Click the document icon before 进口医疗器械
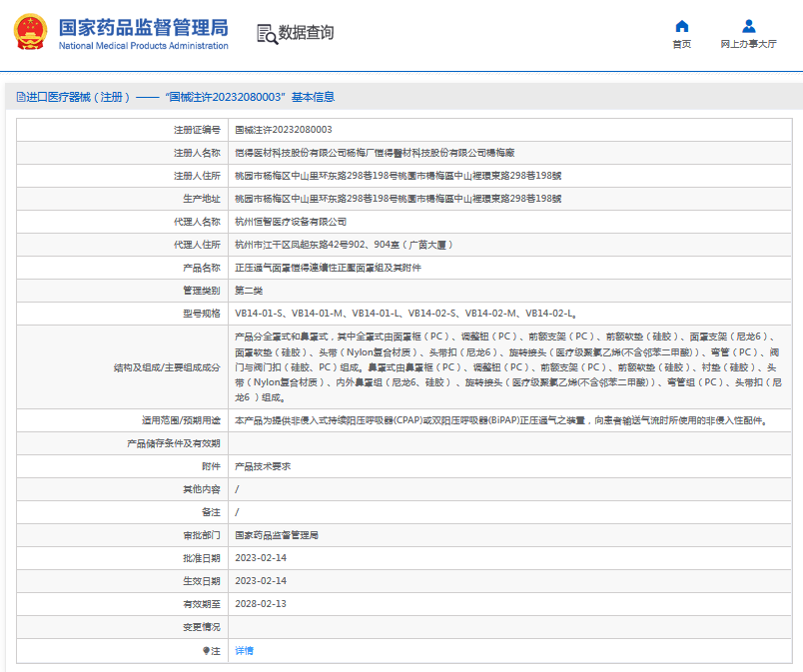The height and width of the screenshot is (672, 803). (x=21, y=97)
